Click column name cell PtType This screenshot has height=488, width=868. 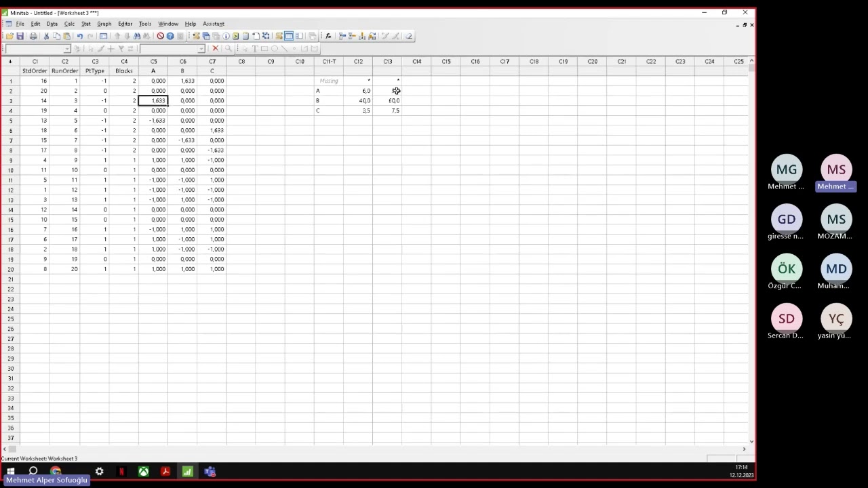94,70
